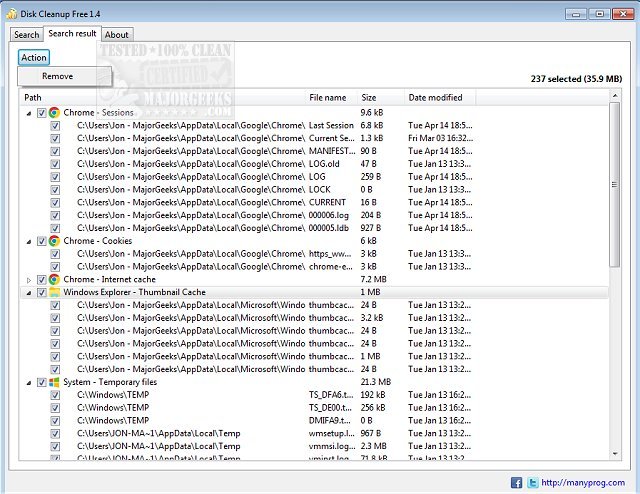The image size is (640, 494).
Task: Uncheck the CURRENT file checkbox
Action: (x=55, y=203)
